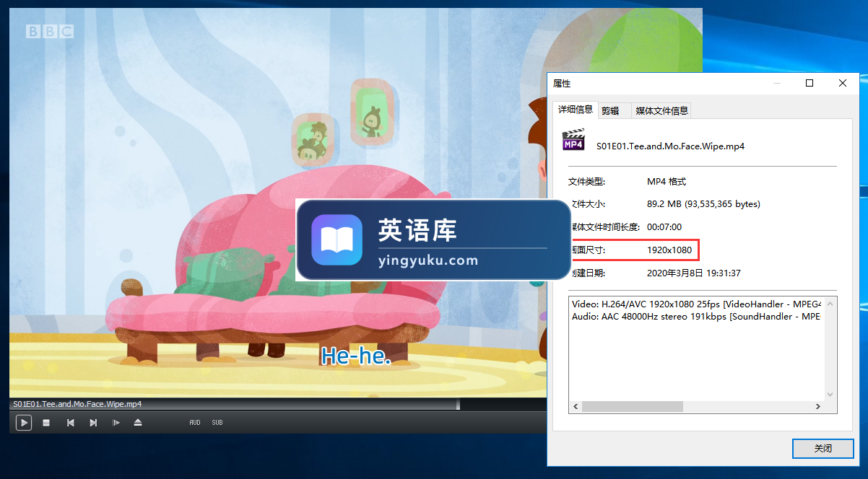Open the AUD audio track selector
The height and width of the screenshot is (479, 868).
pos(195,423)
